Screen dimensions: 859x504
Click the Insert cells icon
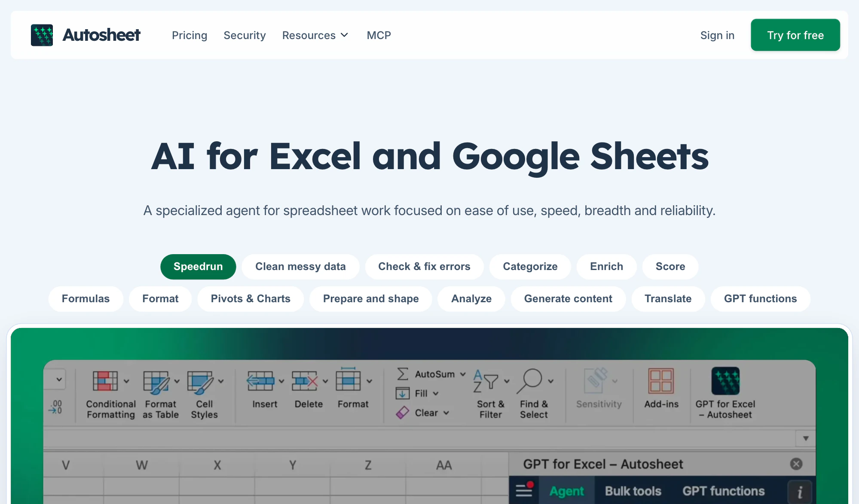pyautogui.click(x=260, y=381)
